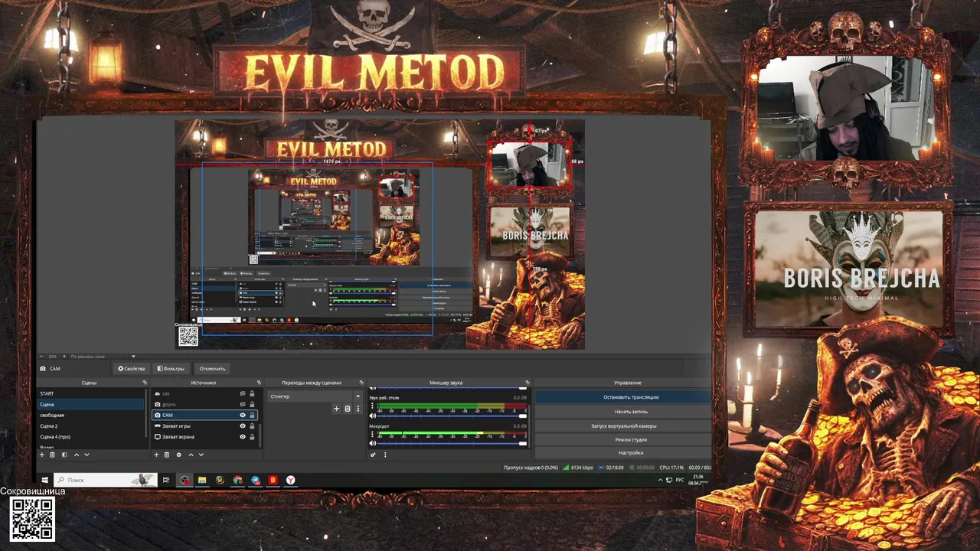The height and width of the screenshot is (551, 980).
Task: Open scene filters icon under Сцены list
Action: [64, 455]
